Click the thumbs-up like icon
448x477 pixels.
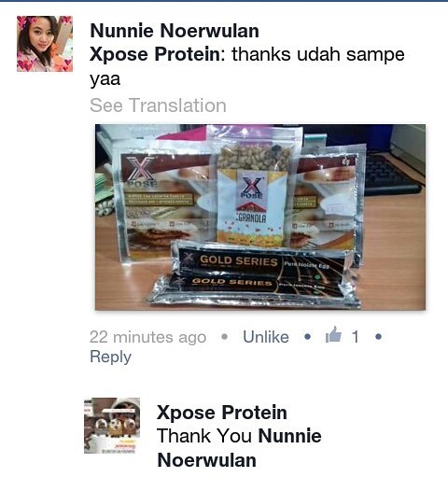333,335
